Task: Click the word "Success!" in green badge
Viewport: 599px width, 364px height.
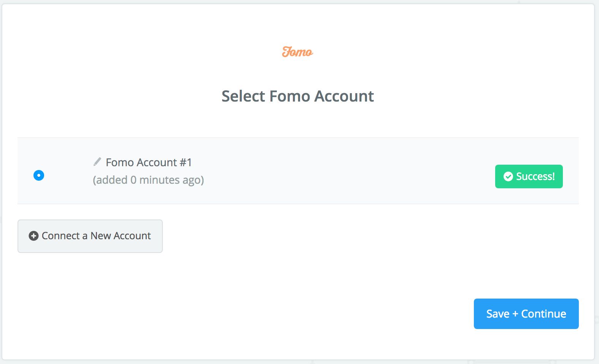Action: point(535,176)
